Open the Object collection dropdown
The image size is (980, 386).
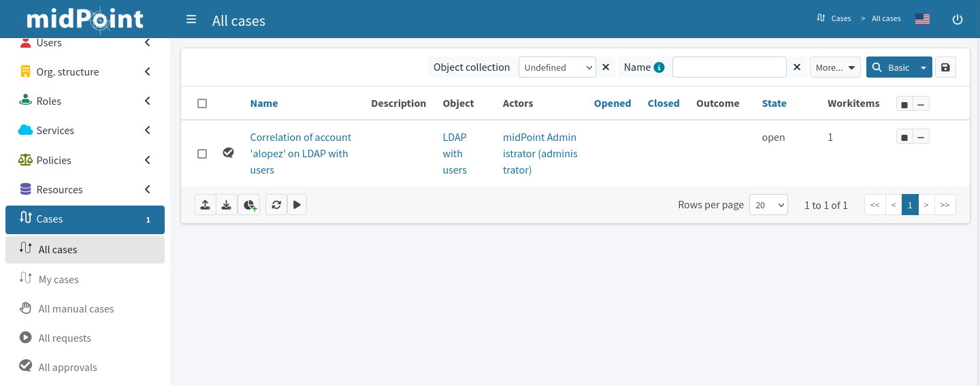(x=557, y=67)
